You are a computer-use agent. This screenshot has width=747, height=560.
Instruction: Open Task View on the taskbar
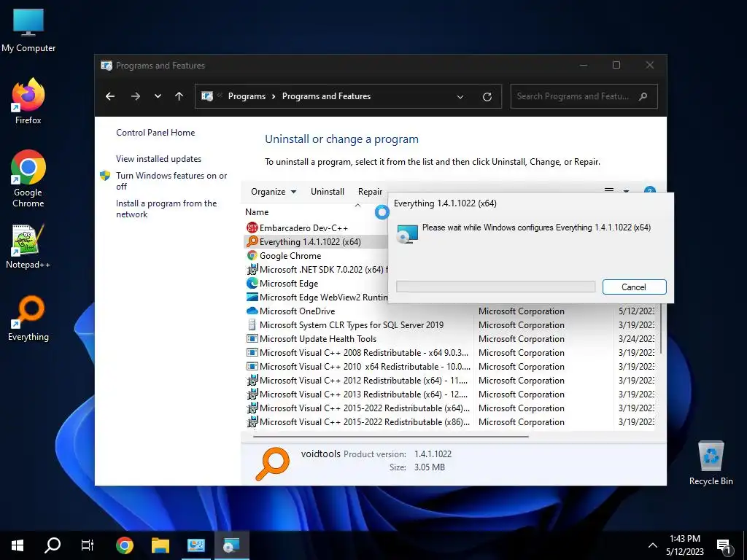click(x=88, y=545)
